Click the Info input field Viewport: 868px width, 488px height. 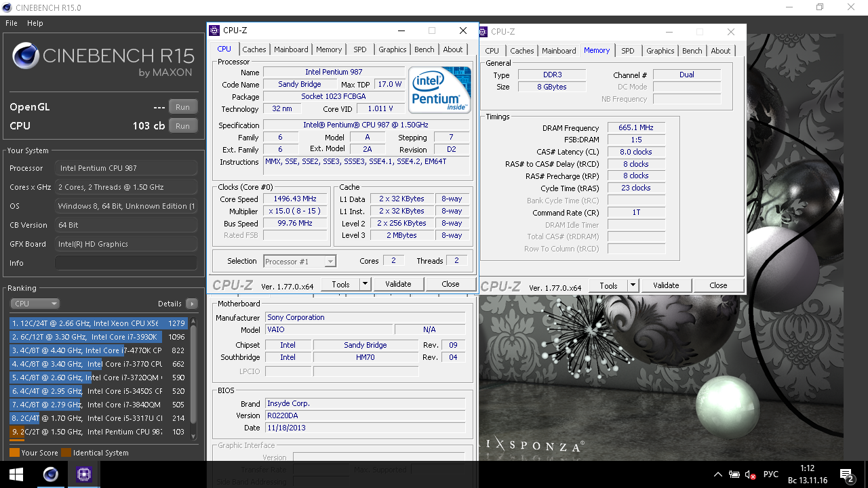click(x=126, y=263)
